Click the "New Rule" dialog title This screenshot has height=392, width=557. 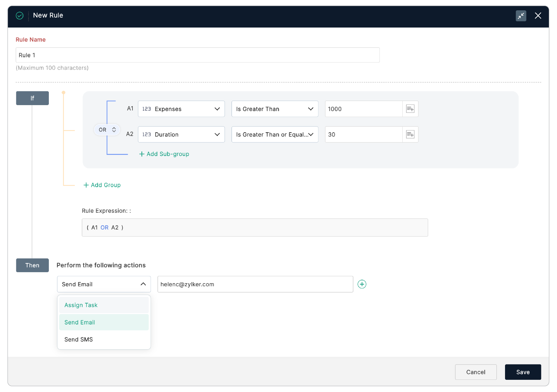pyautogui.click(x=48, y=15)
